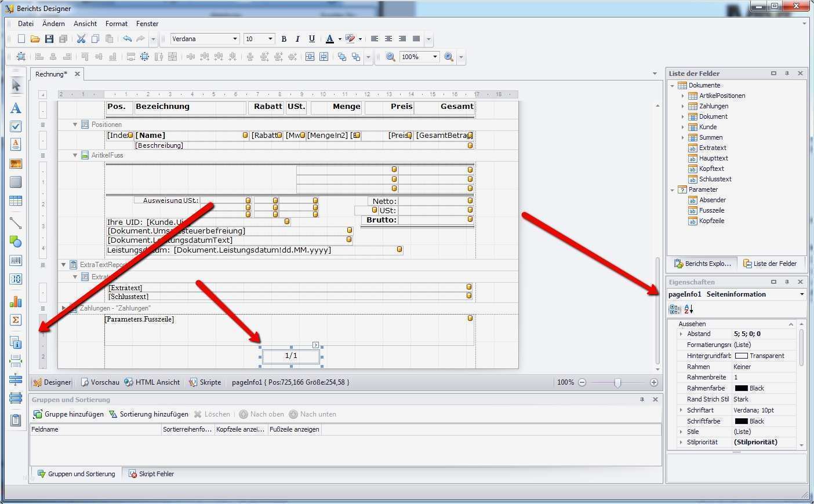Open the Skripte tab
The height and width of the screenshot is (504, 814).
click(x=205, y=382)
